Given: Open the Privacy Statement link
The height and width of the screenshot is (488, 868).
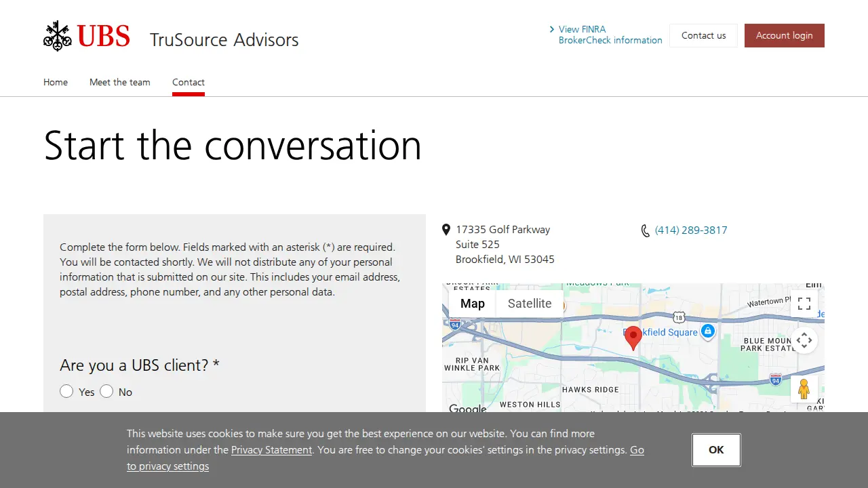Looking at the screenshot, I should click(272, 450).
